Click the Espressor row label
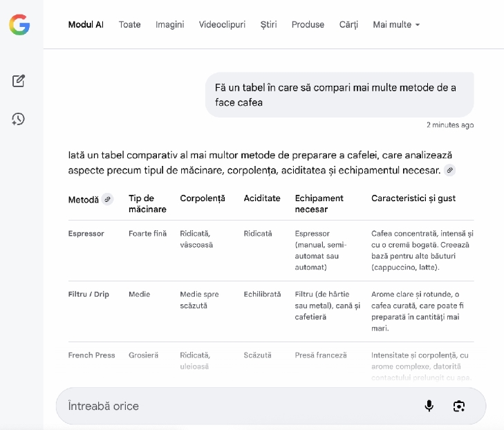This screenshot has height=430, width=504. click(86, 234)
